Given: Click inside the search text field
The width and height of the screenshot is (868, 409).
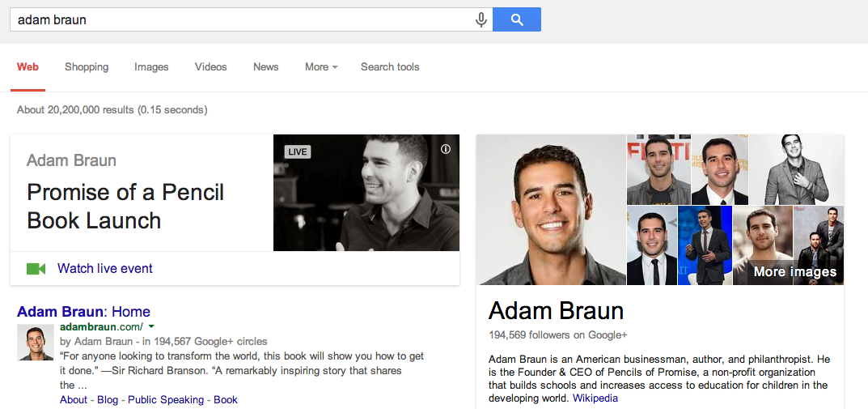Looking at the screenshot, I should click(x=243, y=19).
